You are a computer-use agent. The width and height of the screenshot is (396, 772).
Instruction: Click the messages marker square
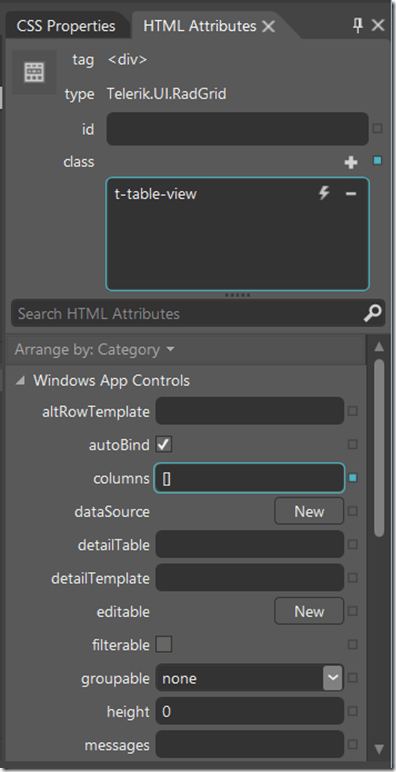[x=353, y=744]
